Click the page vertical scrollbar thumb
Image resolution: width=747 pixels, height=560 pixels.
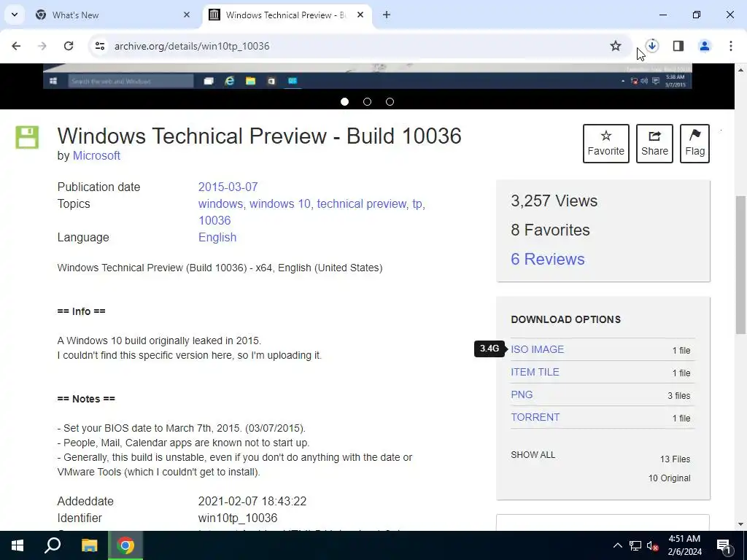pos(741,264)
